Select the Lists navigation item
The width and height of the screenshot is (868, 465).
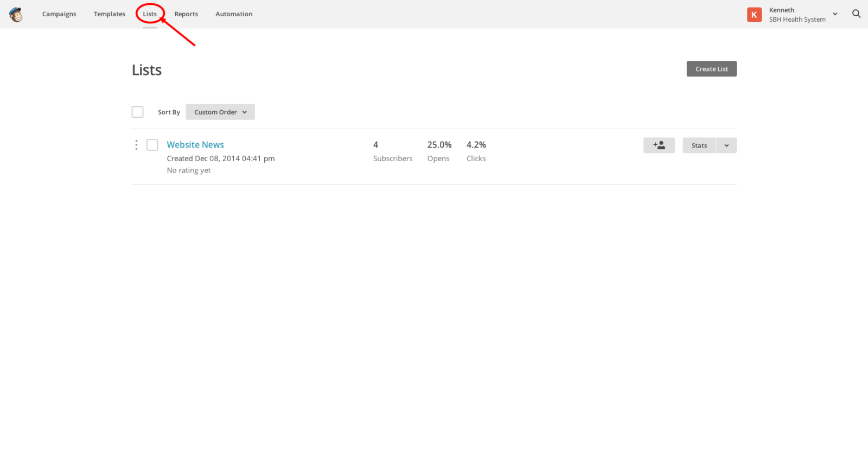coord(150,14)
